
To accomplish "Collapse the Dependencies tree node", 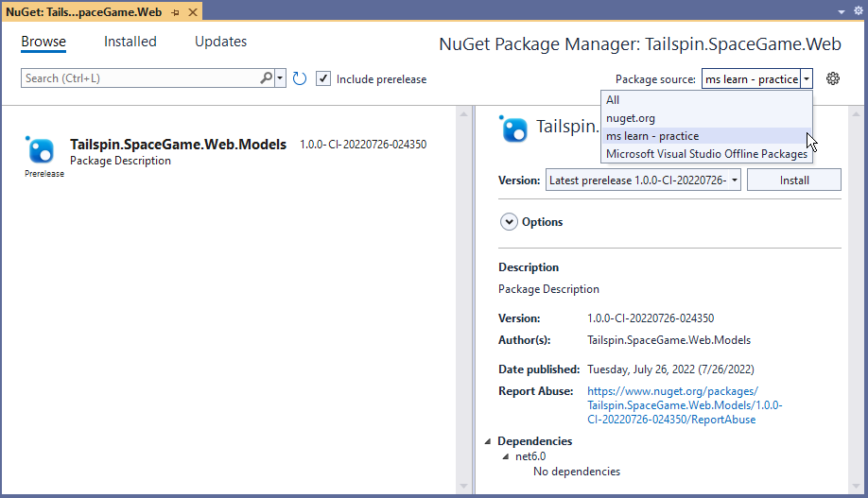I will [488, 441].
